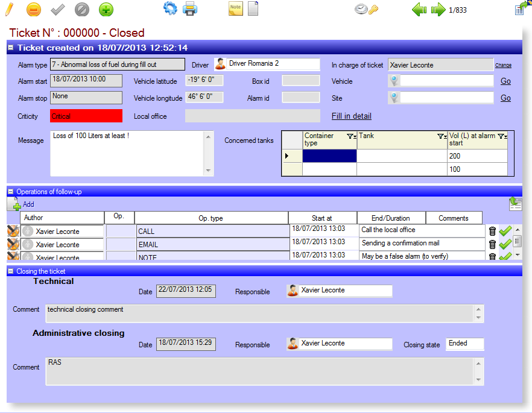
Task: Collapse the Operations of follow-up section
Action: (11, 192)
